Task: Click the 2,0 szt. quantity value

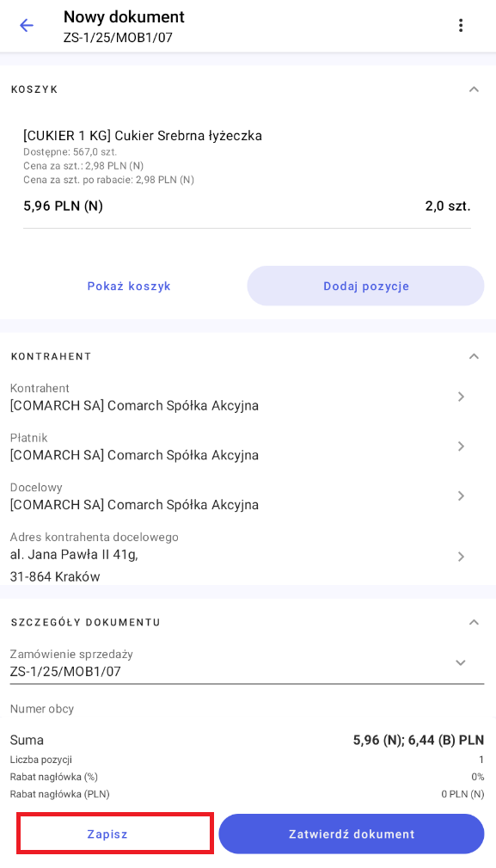Action: (447, 206)
